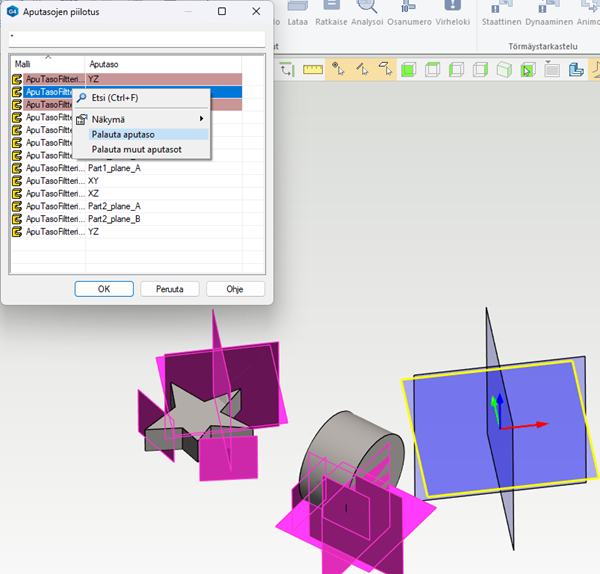Click the filter text input field
The image size is (600, 574).
[x=137, y=38]
